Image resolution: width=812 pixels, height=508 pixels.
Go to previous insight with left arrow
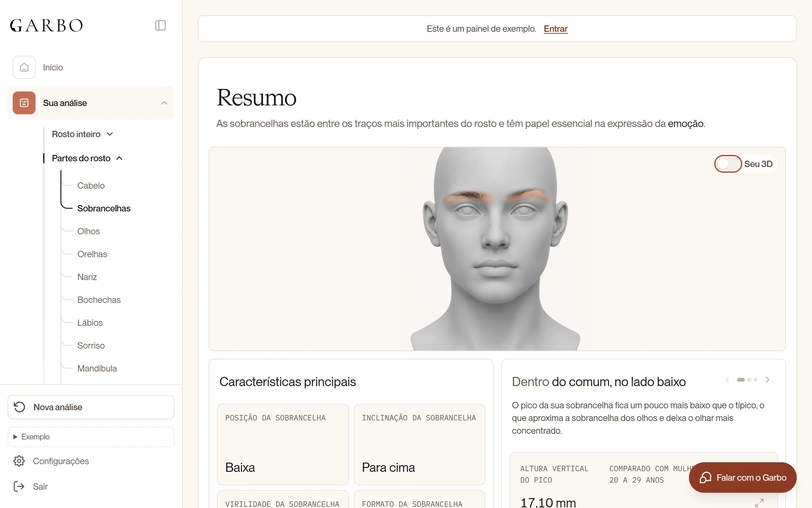tap(727, 380)
